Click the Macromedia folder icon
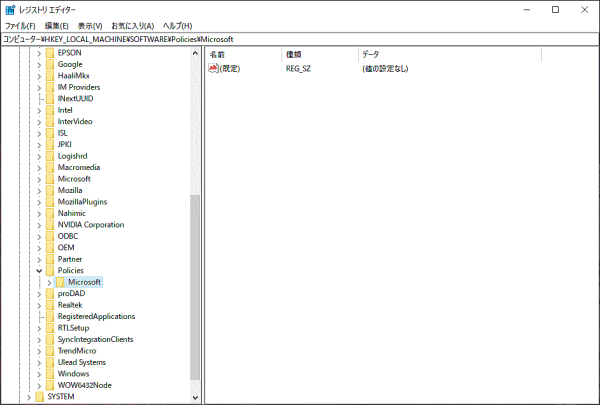Screen dimensions: 600x405 point(50,167)
